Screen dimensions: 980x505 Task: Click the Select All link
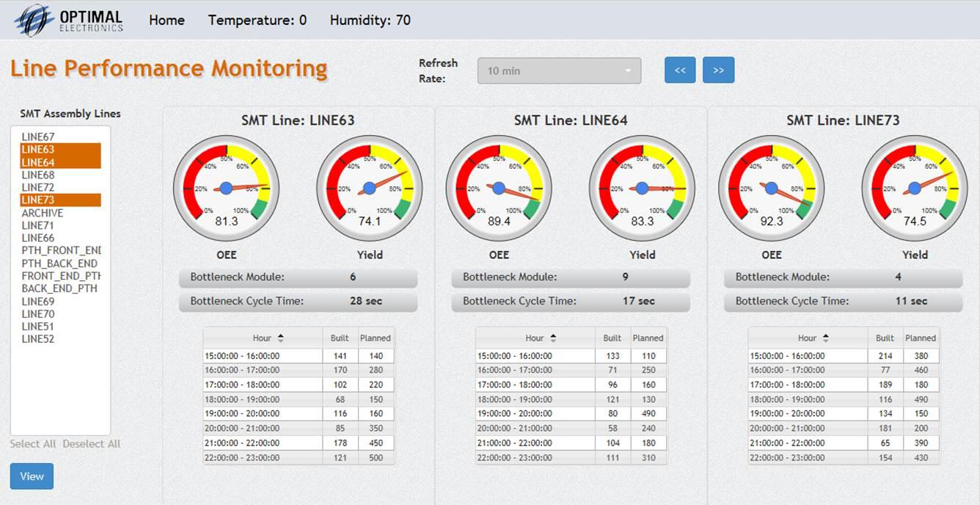coord(33,444)
